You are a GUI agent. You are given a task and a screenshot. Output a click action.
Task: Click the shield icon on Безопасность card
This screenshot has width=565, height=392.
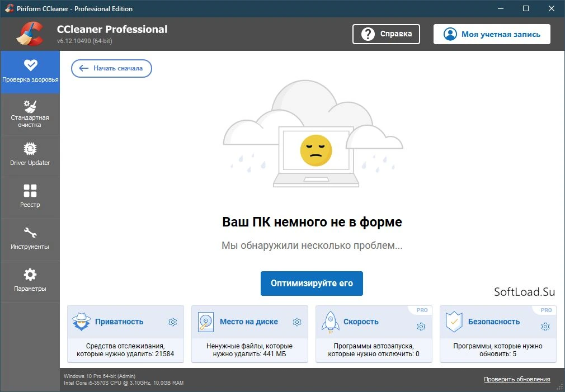454,322
